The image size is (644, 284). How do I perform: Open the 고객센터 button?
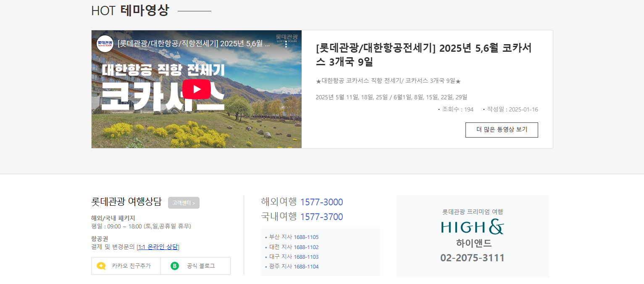184,203
